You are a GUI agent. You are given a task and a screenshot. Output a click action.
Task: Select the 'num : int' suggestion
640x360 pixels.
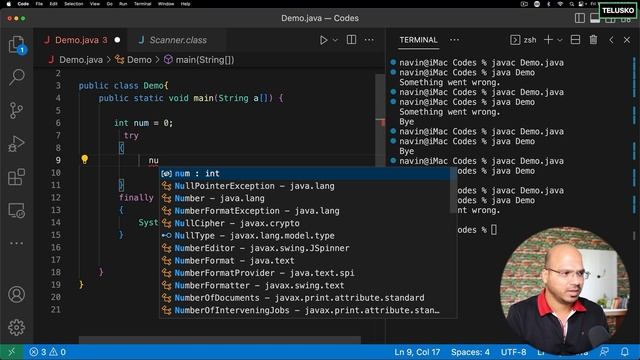point(308,173)
